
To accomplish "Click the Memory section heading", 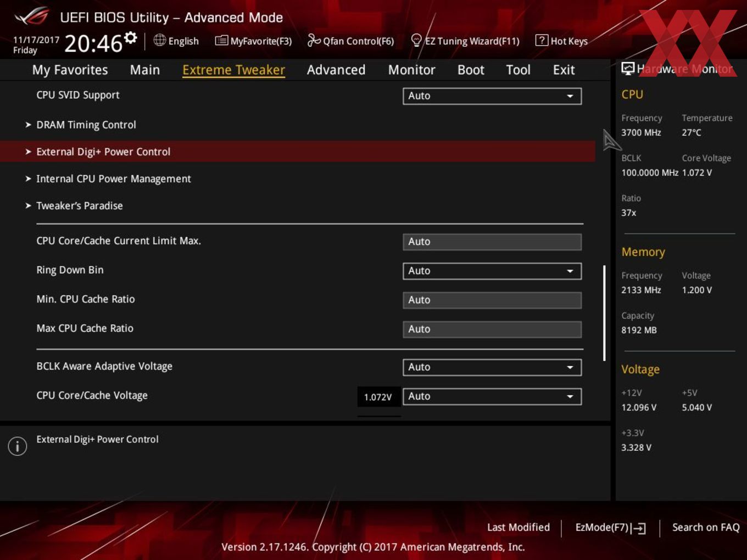I will [x=643, y=252].
